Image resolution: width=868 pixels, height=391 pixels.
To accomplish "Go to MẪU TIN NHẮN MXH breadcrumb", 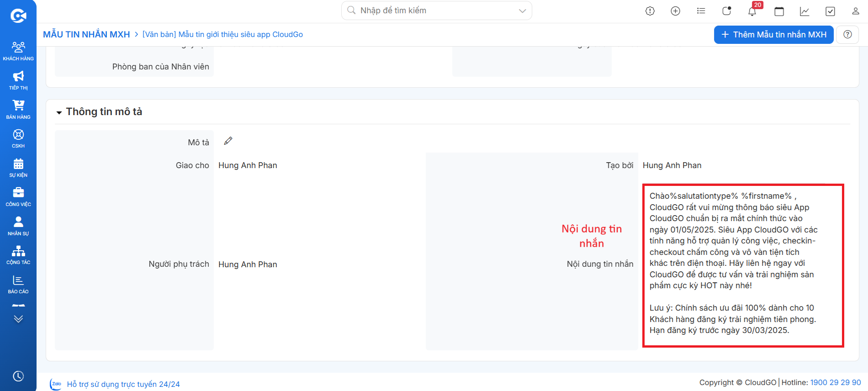I will 86,34.
